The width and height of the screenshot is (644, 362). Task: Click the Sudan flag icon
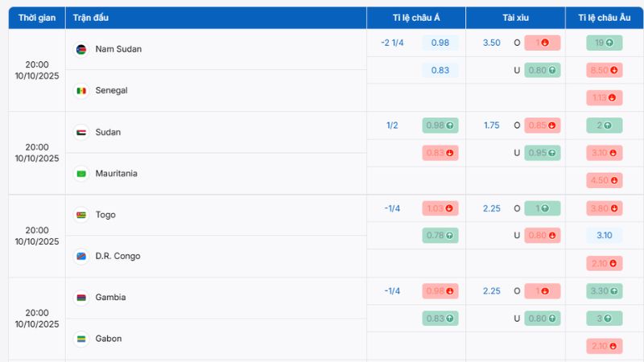pos(80,133)
